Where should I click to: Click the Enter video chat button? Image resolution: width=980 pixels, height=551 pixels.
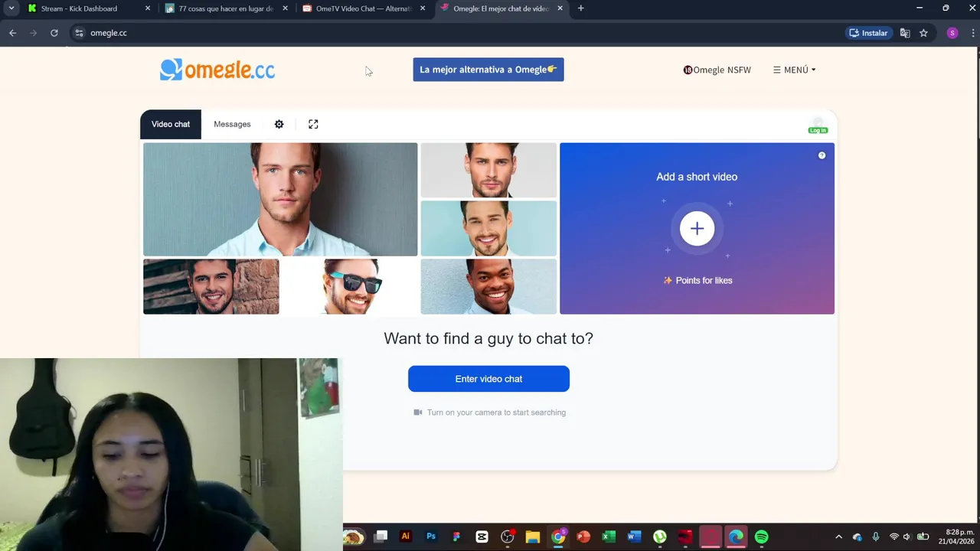coord(488,379)
